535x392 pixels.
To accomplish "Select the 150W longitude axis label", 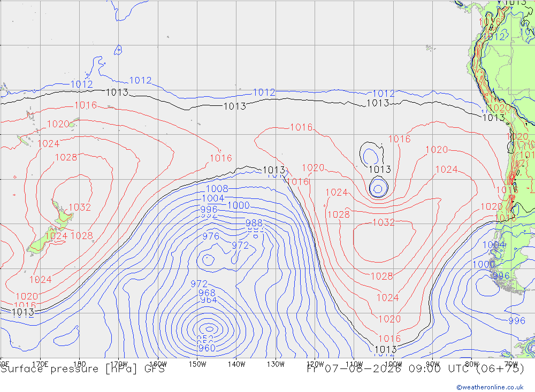I will tap(197, 364).
